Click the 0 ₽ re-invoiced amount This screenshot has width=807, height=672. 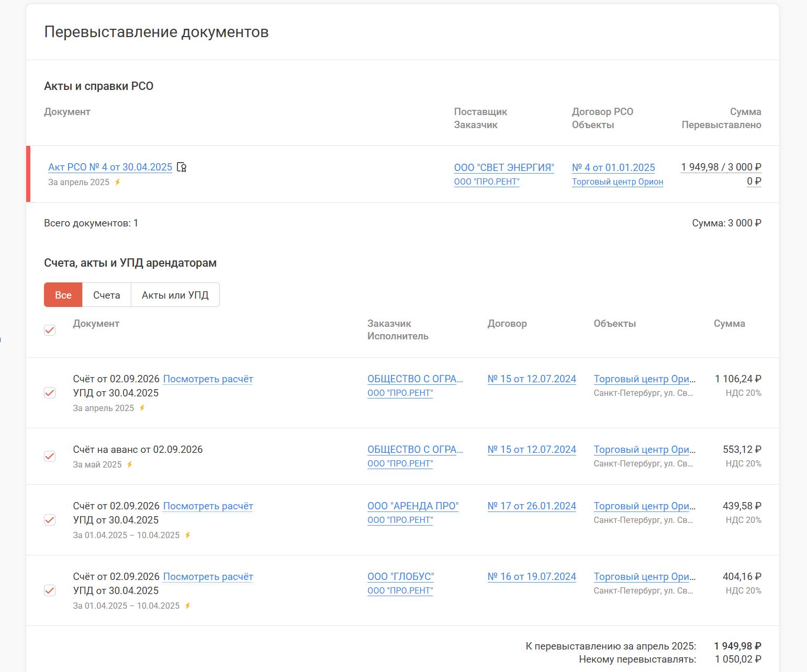tap(754, 181)
